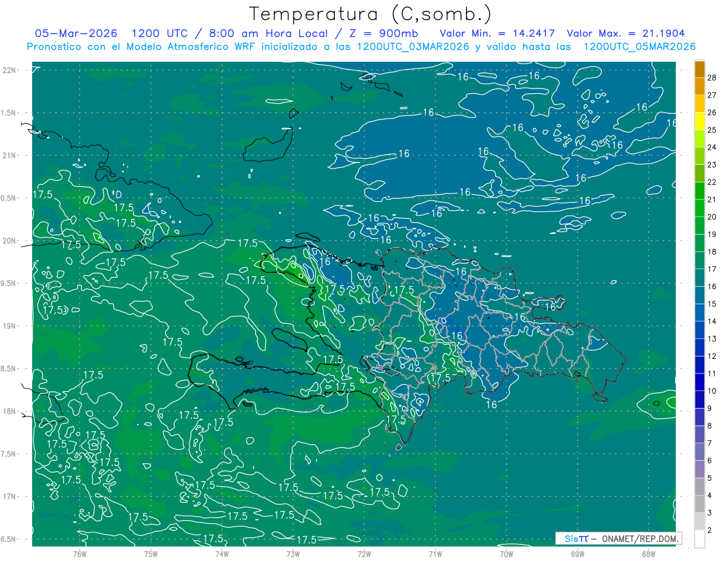728x562 pixels.
Task: Click the "21N" latitude axis label
Action: [9, 155]
